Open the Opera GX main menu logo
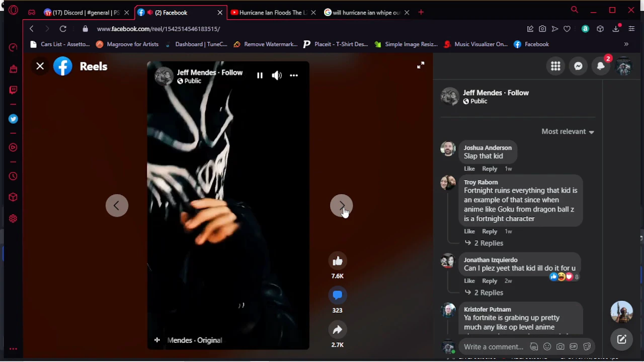Screen dimensions: 644x362 13,10
